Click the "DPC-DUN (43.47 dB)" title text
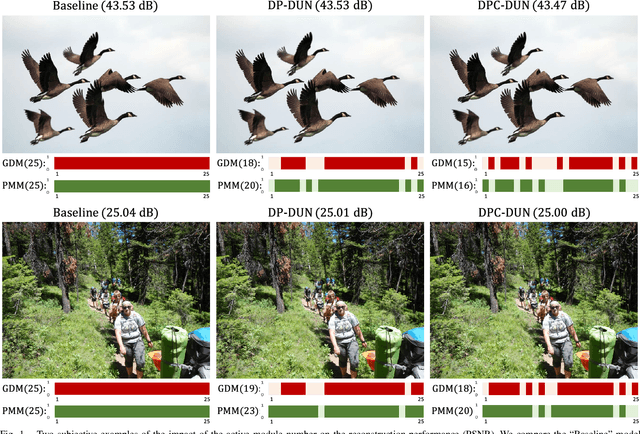 [x=534, y=6]
